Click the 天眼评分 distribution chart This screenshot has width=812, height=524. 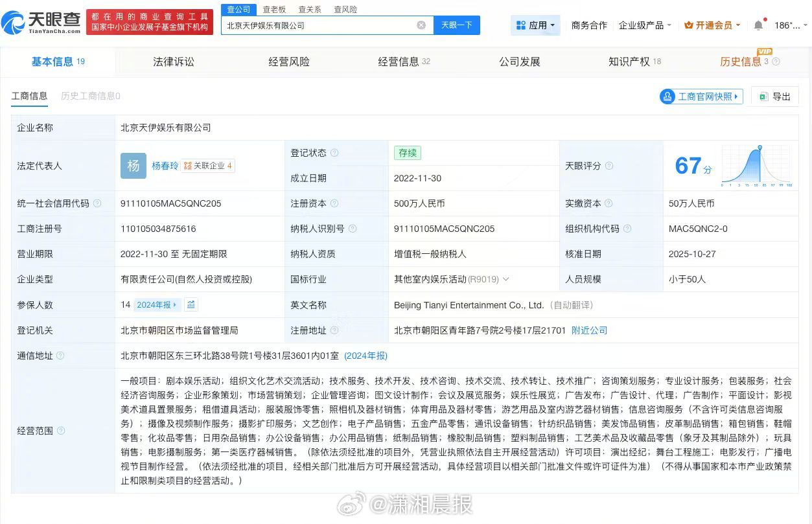point(757,166)
